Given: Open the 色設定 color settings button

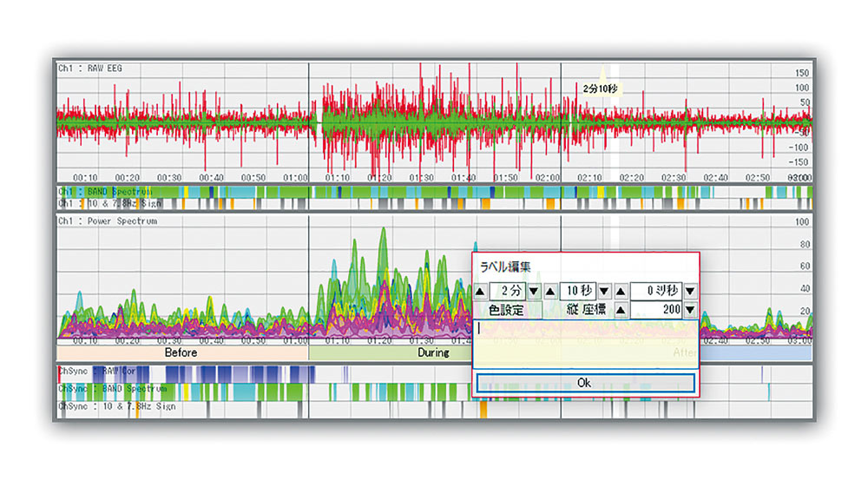Looking at the screenshot, I should [506, 309].
